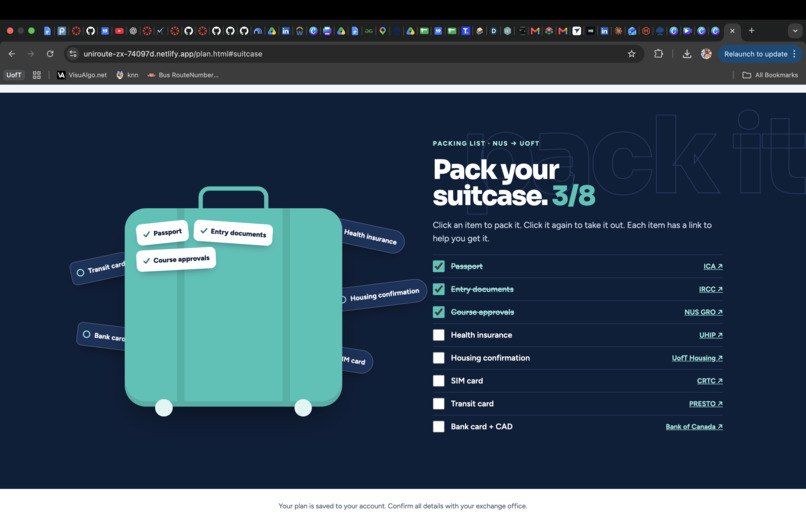Click the Health insurance list label
The image size is (806, 523).
481,335
